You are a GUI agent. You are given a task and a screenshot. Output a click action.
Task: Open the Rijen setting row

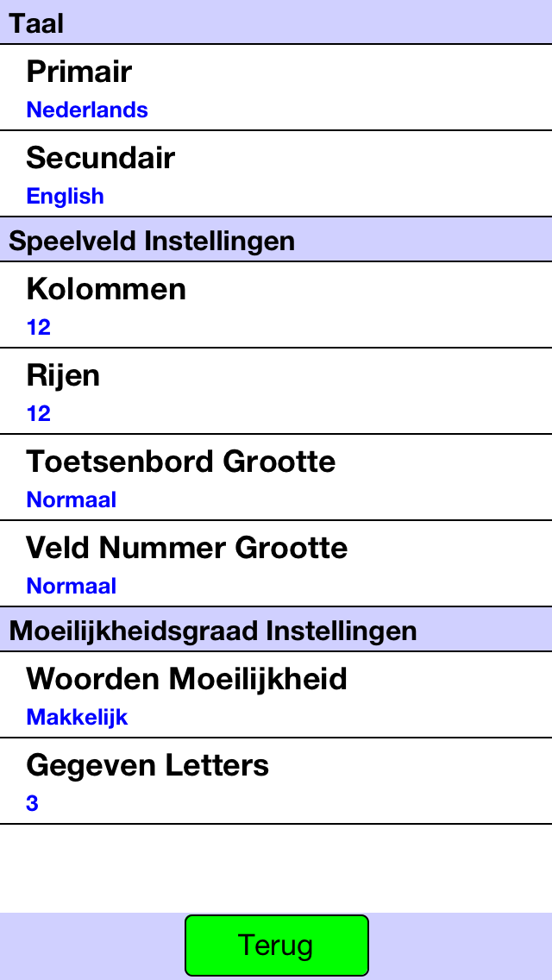(x=276, y=392)
